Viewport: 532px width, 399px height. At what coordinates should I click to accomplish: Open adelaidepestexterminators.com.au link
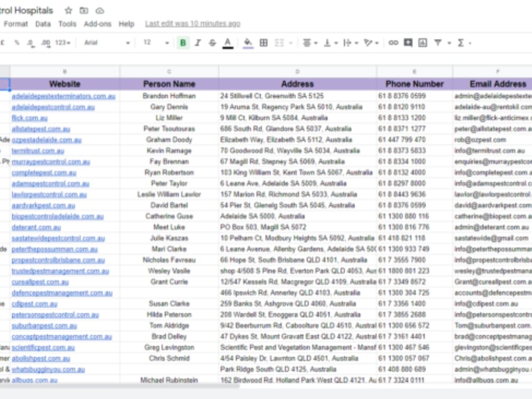(63, 96)
